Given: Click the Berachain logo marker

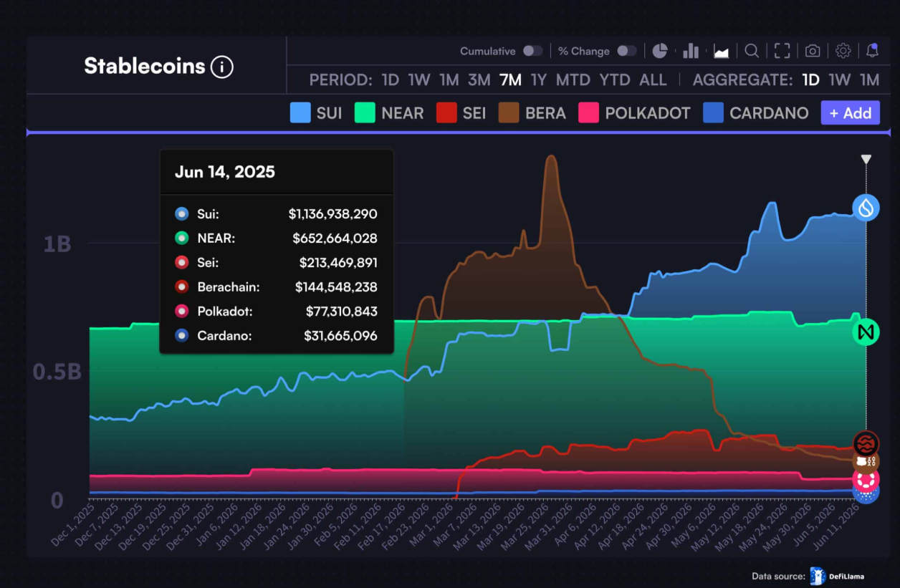Looking at the screenshot, I should pyautogui.click(x=867, y=462).
